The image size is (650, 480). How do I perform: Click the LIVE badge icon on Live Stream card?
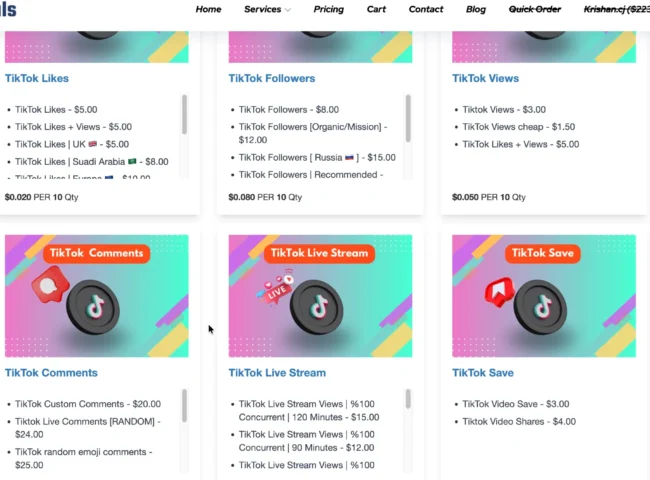pos(277,288)
